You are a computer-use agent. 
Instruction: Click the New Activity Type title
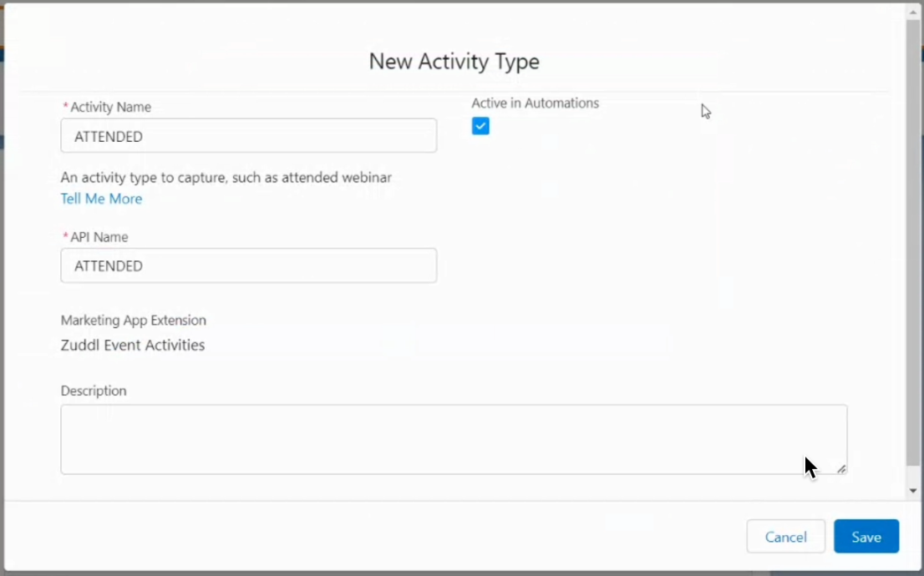pos(454,61)
